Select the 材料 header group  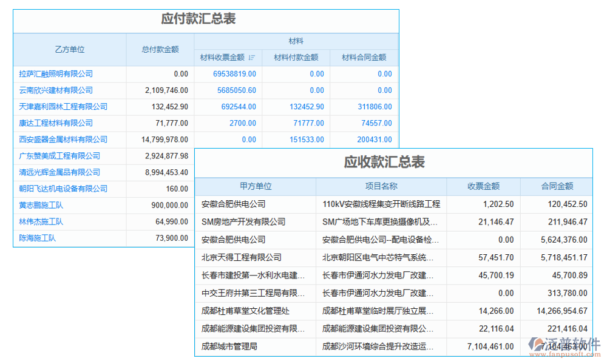coord(296,41)
